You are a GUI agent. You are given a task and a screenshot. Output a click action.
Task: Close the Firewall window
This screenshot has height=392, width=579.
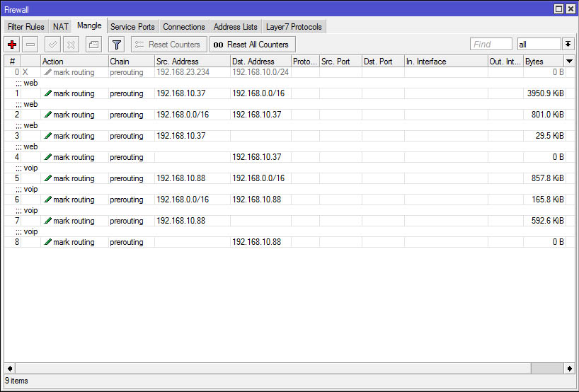tap(571, 9)
